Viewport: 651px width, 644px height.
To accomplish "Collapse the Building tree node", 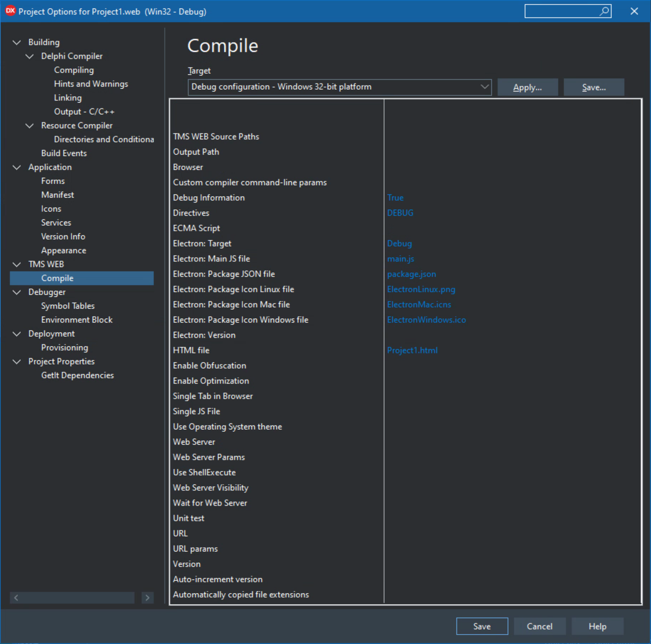I will coord(17,42).
